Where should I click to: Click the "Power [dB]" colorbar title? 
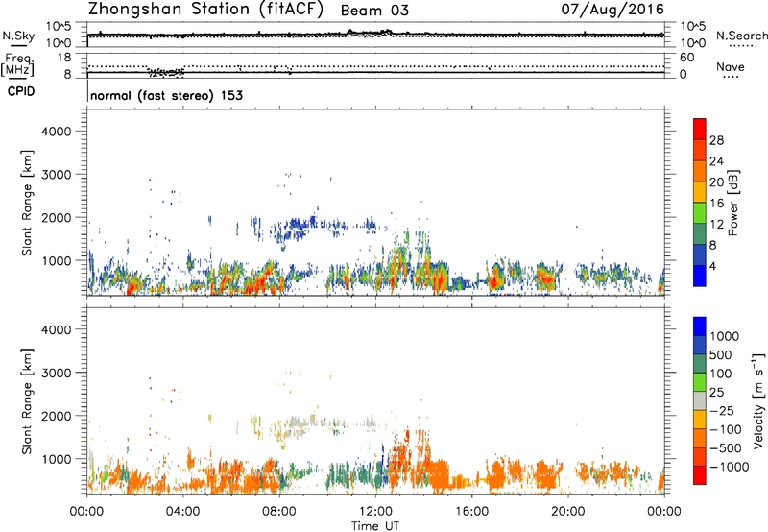[x=733, y=203]
